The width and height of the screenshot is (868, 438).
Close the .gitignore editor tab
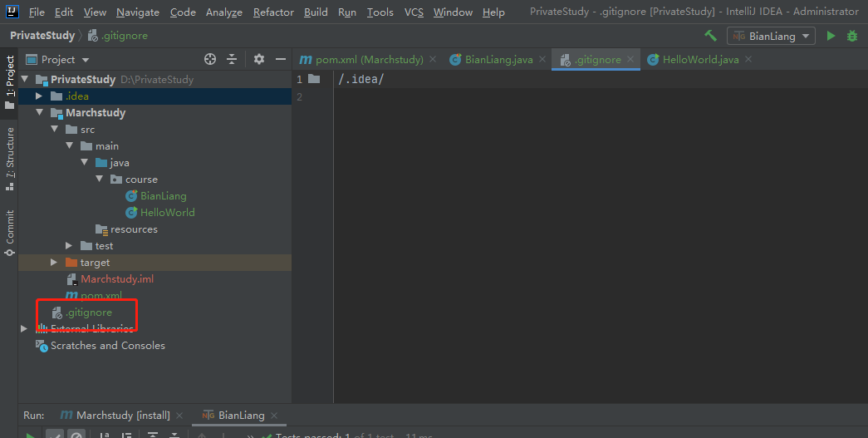pos(630,59)
